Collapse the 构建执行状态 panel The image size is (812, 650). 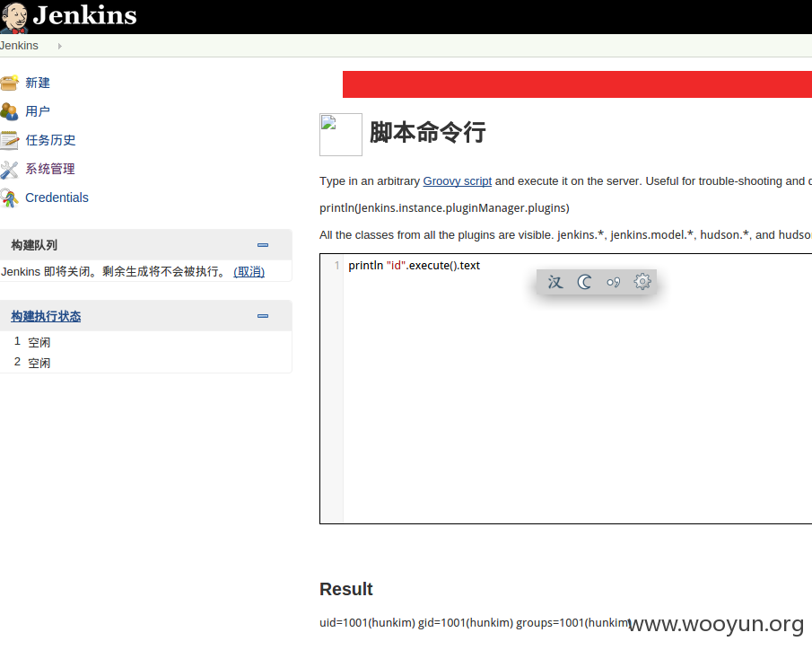[263, 316]
